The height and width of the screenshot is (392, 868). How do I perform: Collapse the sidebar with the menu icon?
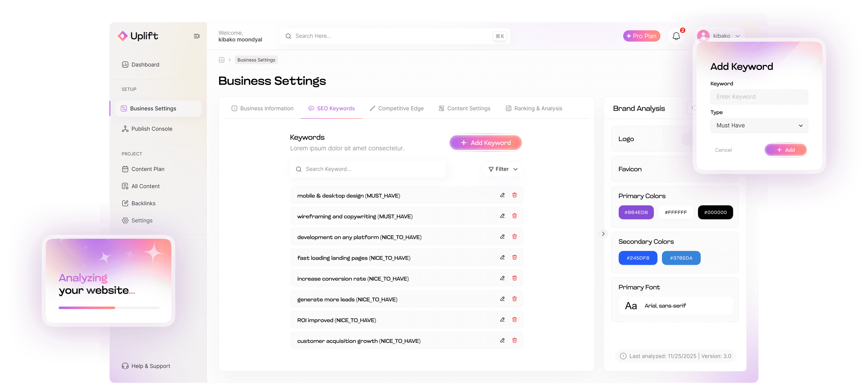(197, 36)
